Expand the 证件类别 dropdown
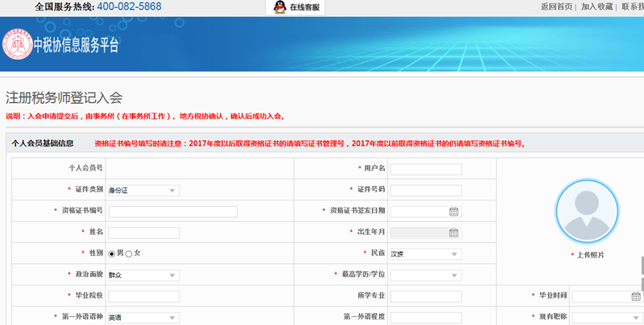Viewport: 644px width, 325px height. [172, 191]
